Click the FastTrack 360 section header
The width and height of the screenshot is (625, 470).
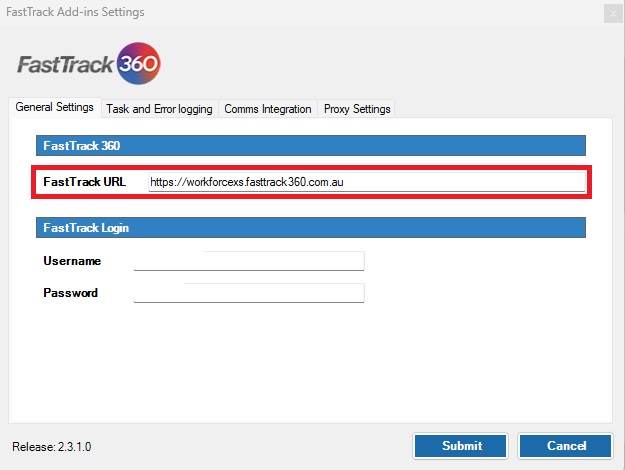pos(311,146)
